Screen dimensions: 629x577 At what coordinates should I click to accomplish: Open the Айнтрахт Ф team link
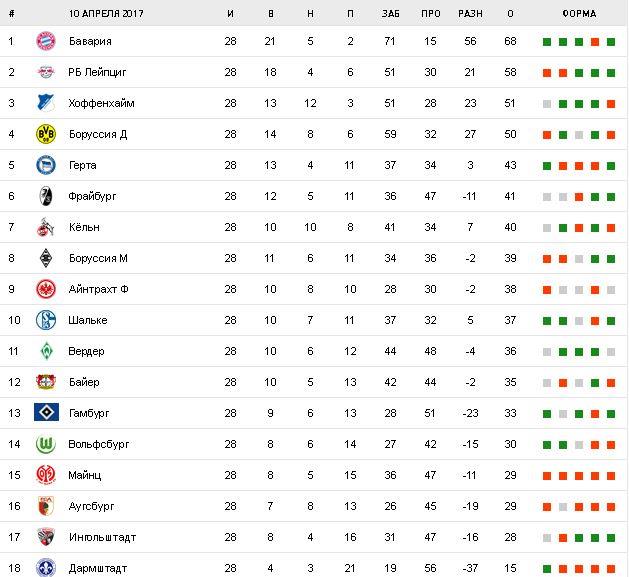pos(98,289)
